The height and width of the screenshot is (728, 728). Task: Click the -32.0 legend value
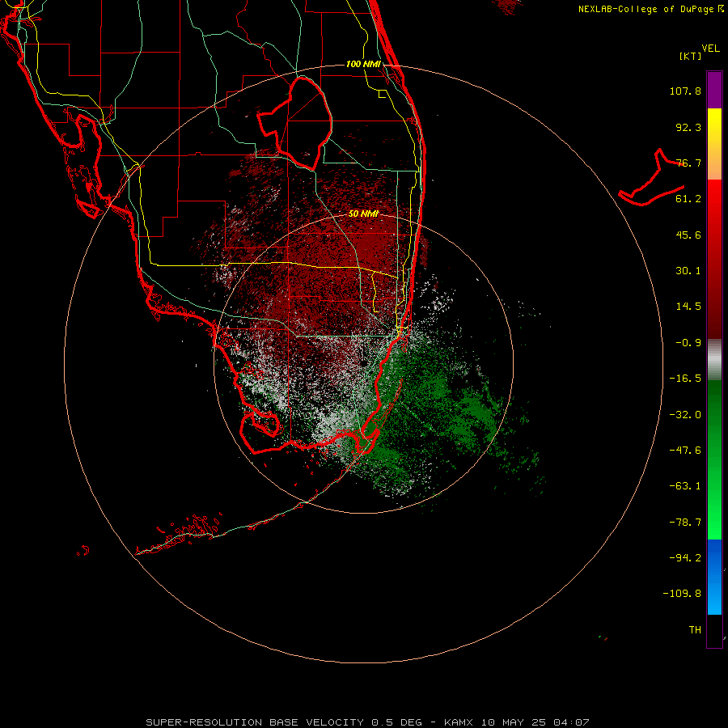pyautogui.click(x=685, y=415)
